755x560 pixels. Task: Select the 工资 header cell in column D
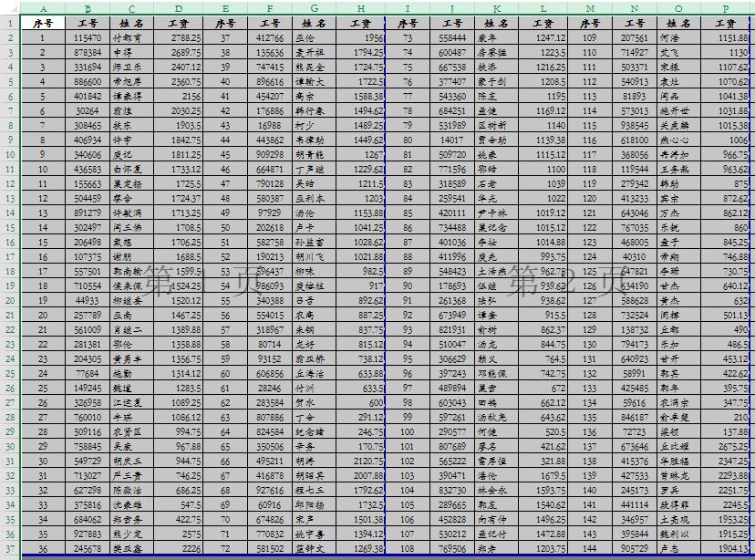(179, 23)
